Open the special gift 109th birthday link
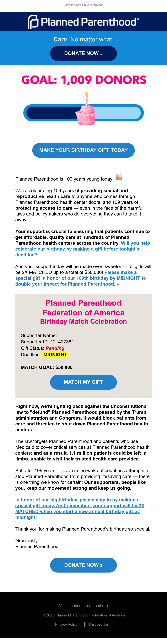 (x=81, y=278)
